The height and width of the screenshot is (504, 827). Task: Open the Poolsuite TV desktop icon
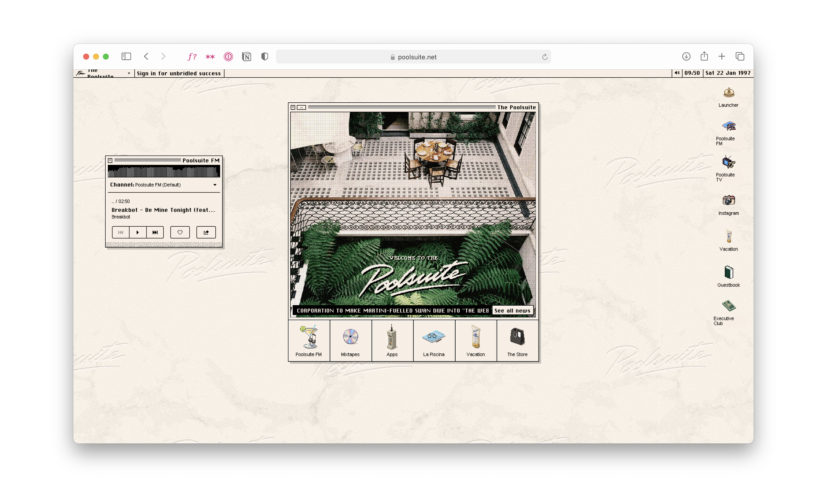pyautogui.click(x=728, y=168)
